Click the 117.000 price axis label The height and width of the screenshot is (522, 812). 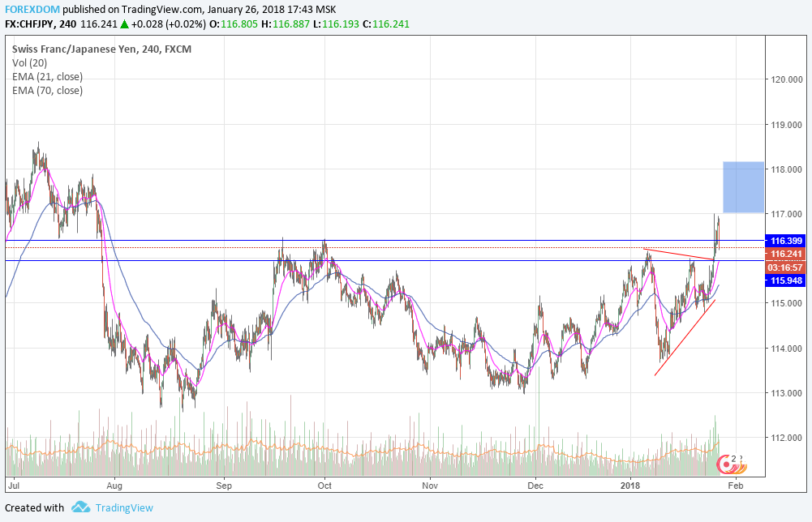click(787, 214)
